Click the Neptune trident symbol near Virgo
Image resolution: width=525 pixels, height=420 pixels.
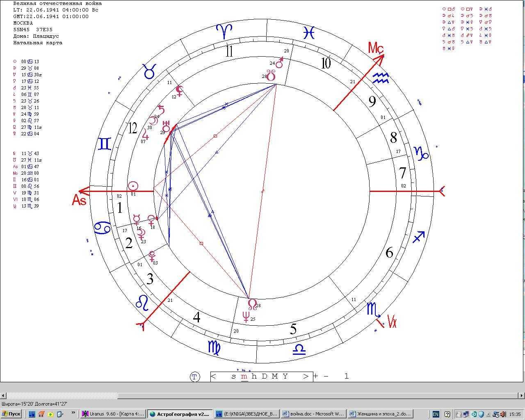[x=246, y=317]
